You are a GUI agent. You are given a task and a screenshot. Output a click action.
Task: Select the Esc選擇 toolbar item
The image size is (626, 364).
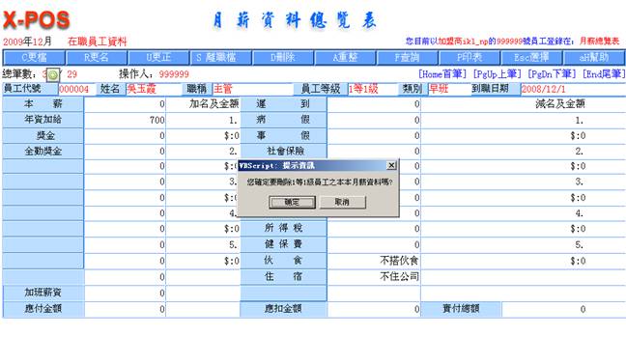(531, 58)
